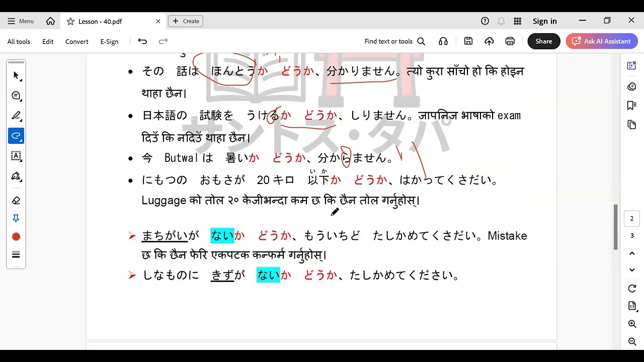The width and height of the screenshot is (644, 362).
Task: Click the underlined きず text
Action: (222, 275)
